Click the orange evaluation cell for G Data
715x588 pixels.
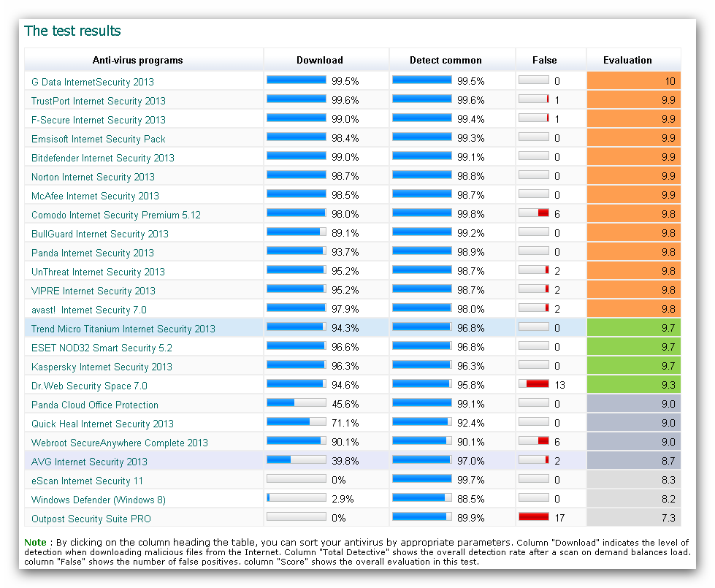click(x=633, y=82)
